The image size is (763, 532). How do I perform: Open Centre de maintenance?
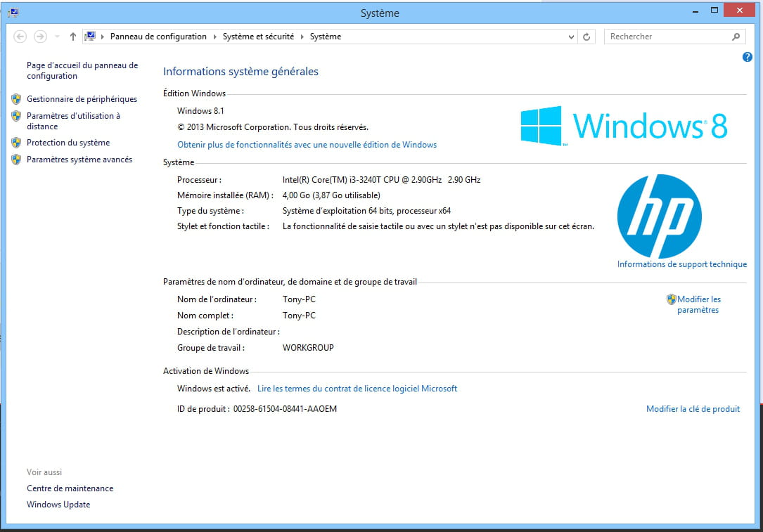point(70,488)
